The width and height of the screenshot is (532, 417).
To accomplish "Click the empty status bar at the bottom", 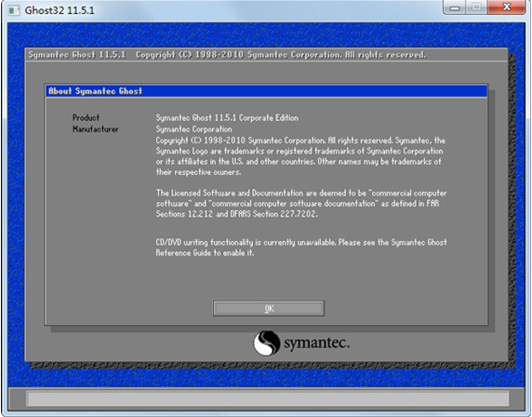I will click(x=267, y=398).
